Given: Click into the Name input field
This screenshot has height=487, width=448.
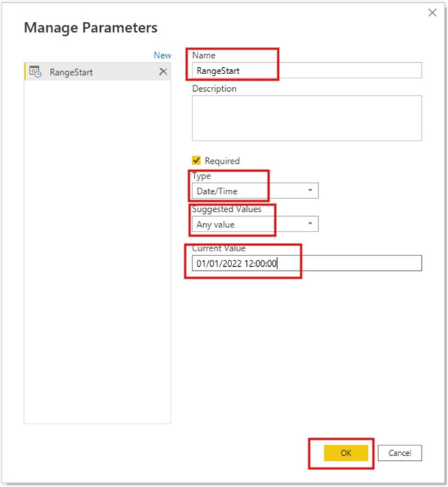Looking at the screenshot, I should (x=307, y=71).
